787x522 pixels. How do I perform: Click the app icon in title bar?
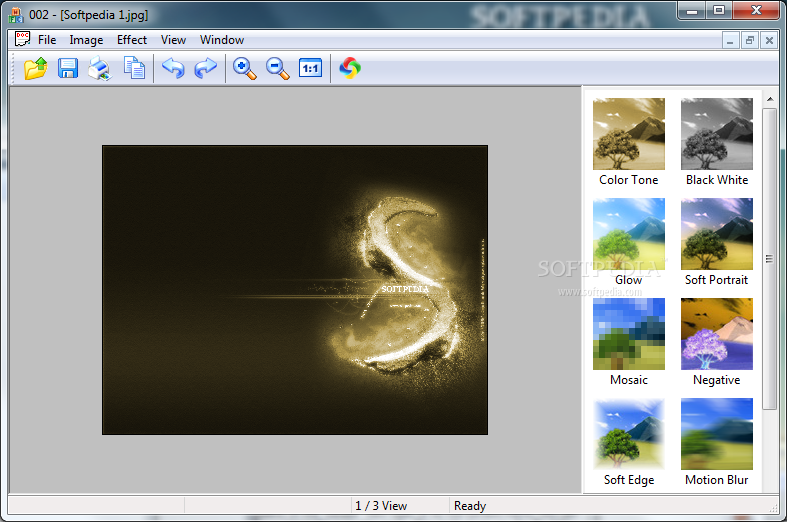click(x=16, y=15)
